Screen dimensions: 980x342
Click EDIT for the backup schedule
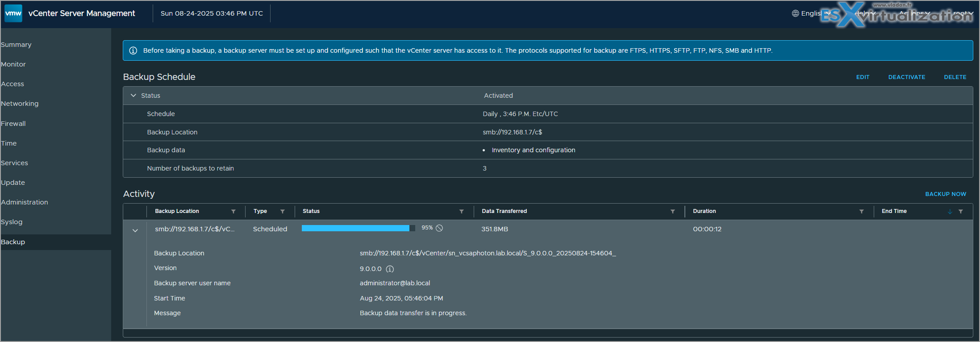click(863, 77)
